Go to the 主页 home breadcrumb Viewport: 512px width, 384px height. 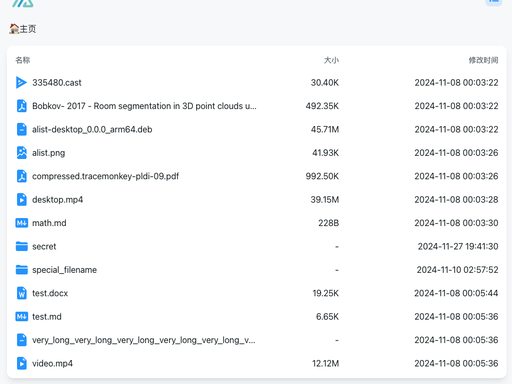coord(23,29)
